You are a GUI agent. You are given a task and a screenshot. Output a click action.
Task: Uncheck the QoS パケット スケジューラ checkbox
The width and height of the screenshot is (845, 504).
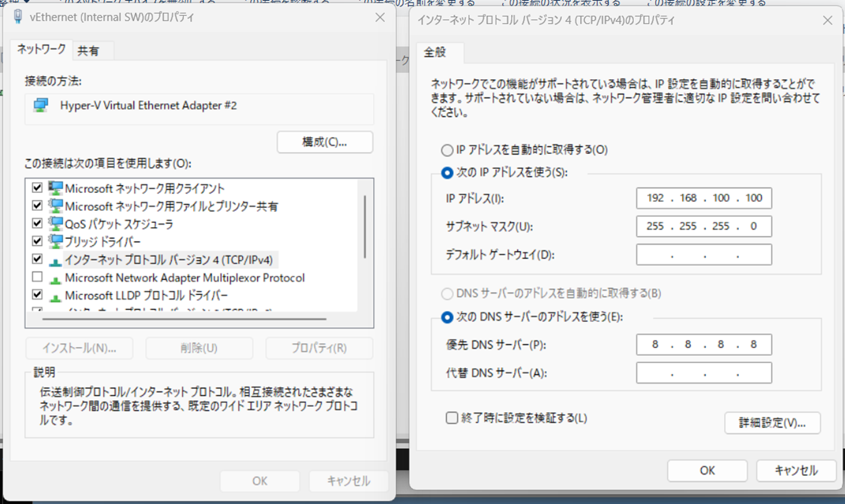pos(37,224)
